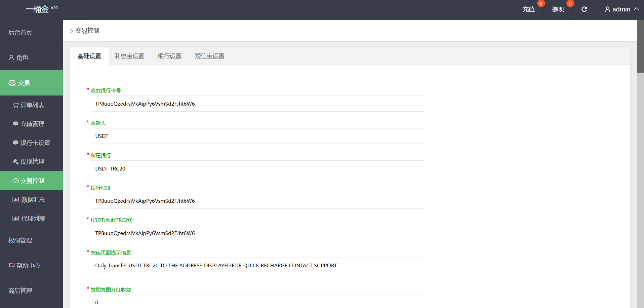Open 代理列表 page
This screenshot has height=308, width=644.
coord(32,219)
